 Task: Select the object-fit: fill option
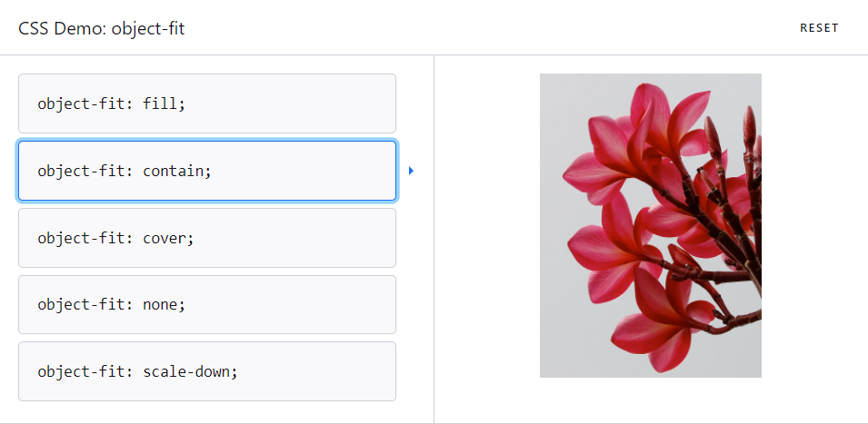(x=207, y=104)
